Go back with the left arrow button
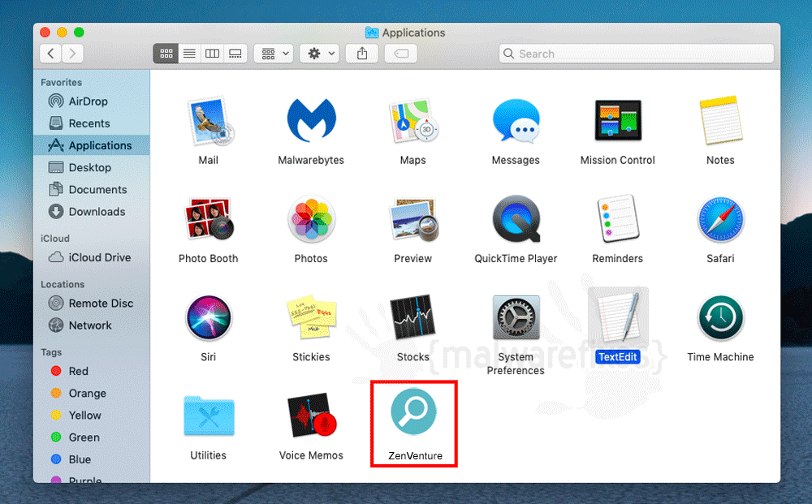Image resolution: width=812 pixels, height=504 pixels. (x=50, y=54)
